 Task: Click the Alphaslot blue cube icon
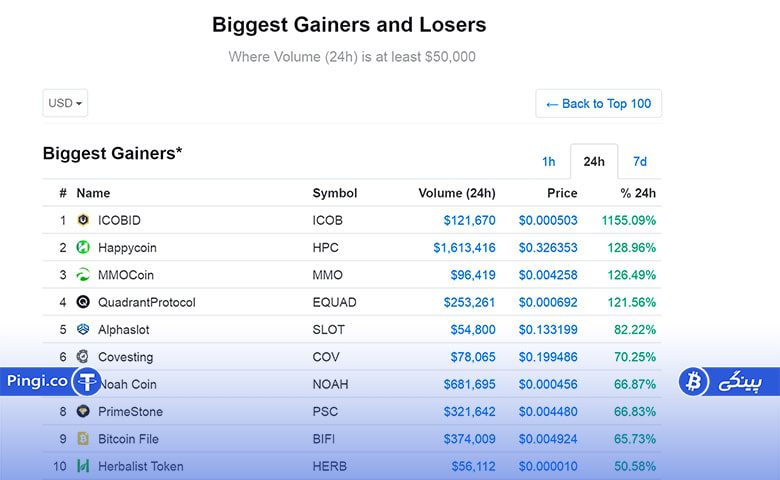tap(83, 329)
